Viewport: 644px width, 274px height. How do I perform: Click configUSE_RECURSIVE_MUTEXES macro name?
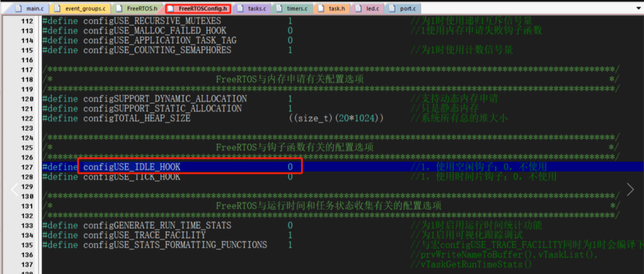coord(152,21)
